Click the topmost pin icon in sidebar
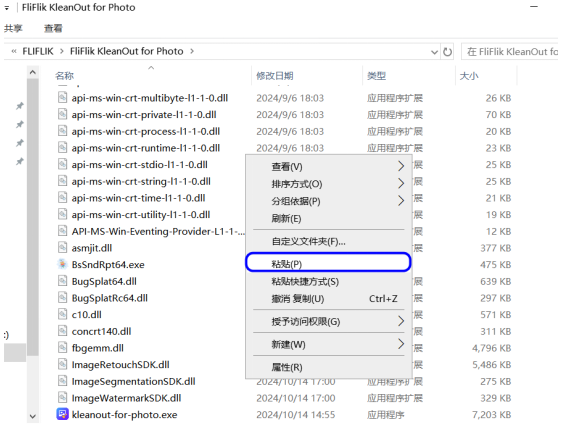This screenshot has height=433, width=561. (x=20, y=106)
